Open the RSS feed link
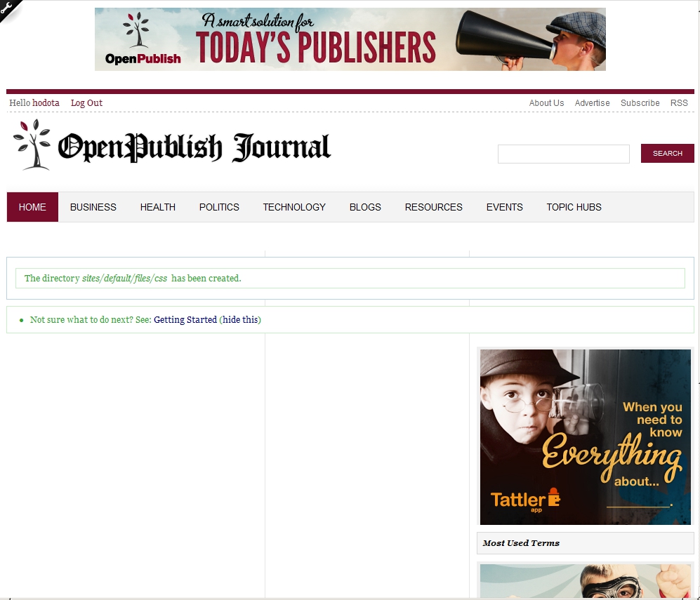The image size is (700, 600). pyautogui.click(x=679, y=103)
